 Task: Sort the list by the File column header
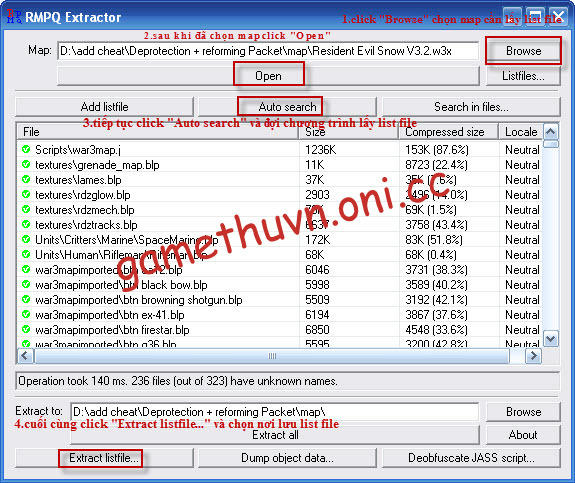click(x=158, y=132)
